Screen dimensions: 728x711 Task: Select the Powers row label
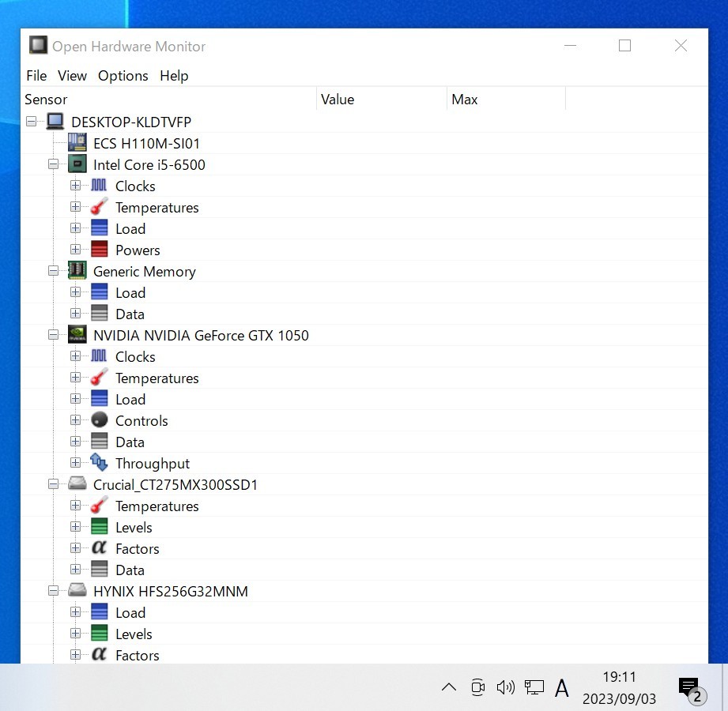[x=138, y=250]
